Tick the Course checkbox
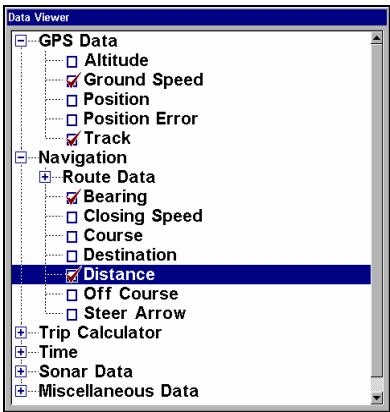390x412 pixels. pyautogui.click(x=72, y=237)
